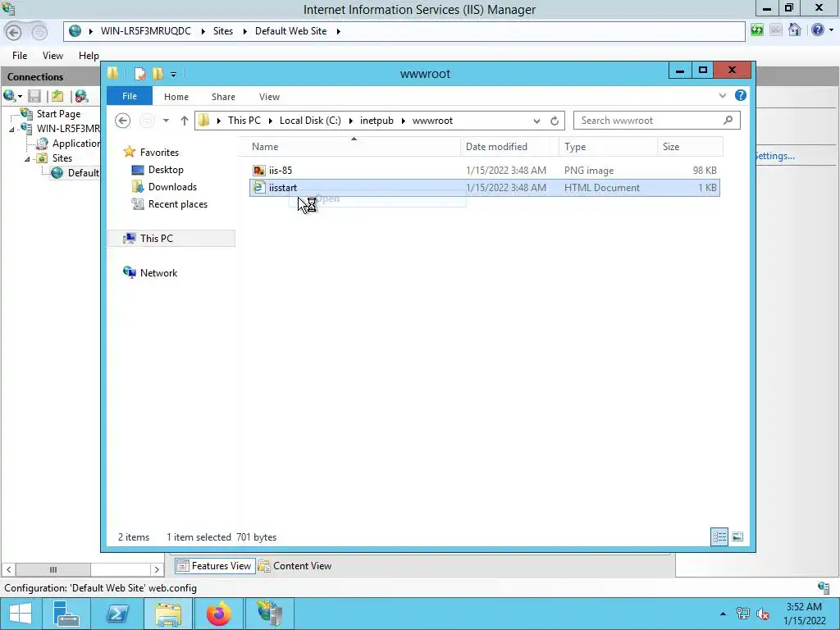Collapse WIN-LR5F3MR server tree node

click(11, 129)
